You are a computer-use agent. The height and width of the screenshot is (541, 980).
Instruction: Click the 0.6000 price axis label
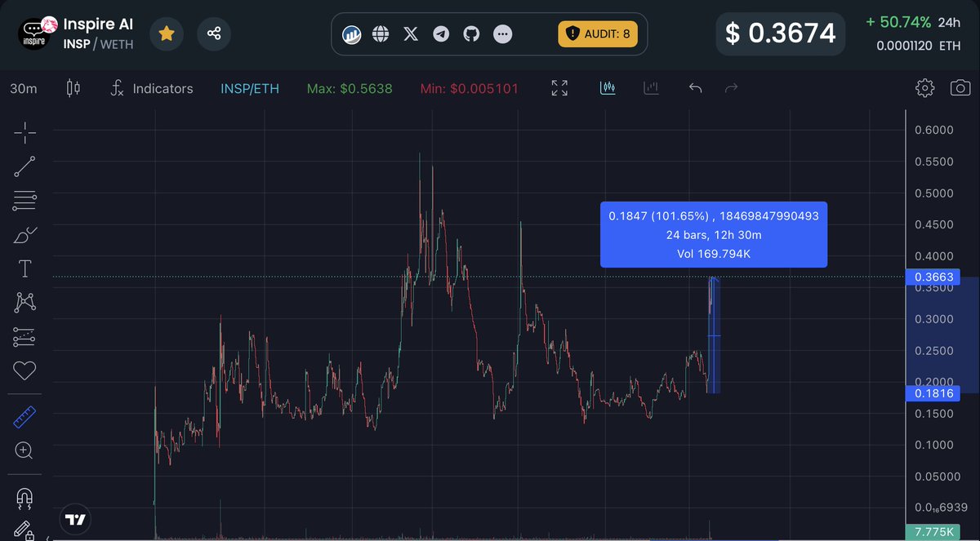click(x=933, y=130)
